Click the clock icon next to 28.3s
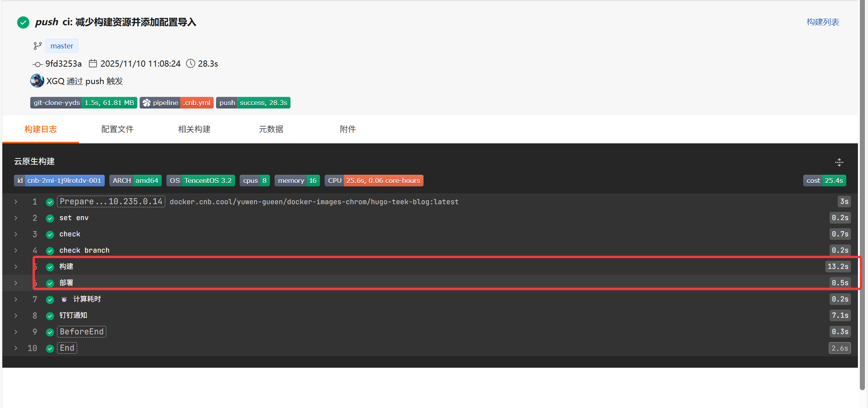Viewport: 868px width, 408px height. (x=190, y=64)
